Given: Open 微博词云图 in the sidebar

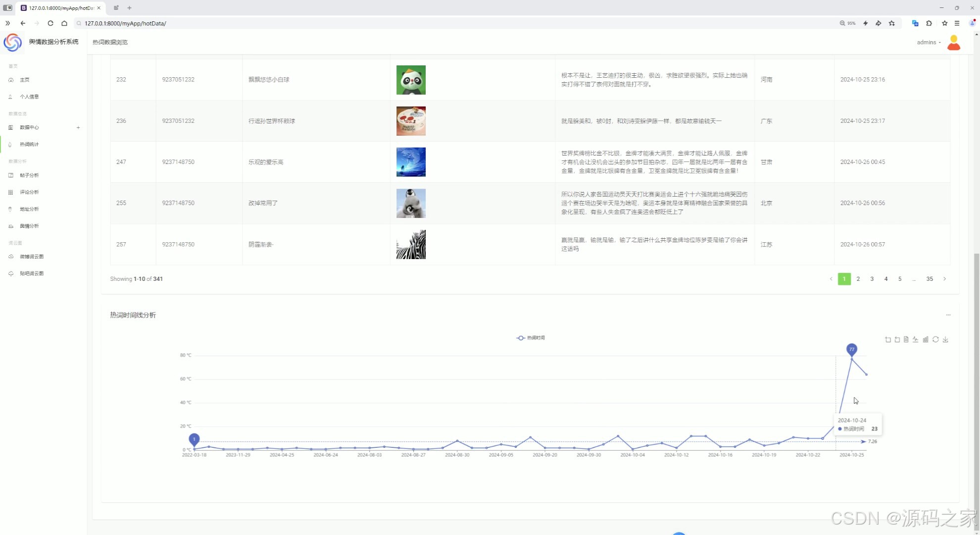Looking at the screenshot, I should coord(31,257).
